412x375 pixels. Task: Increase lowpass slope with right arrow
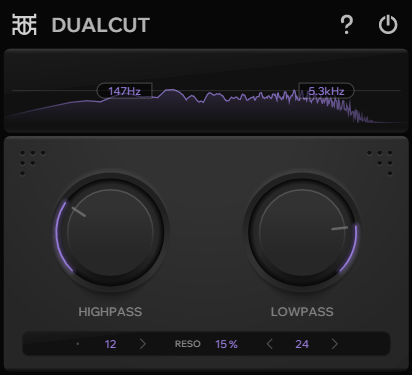tap(335, 344)
